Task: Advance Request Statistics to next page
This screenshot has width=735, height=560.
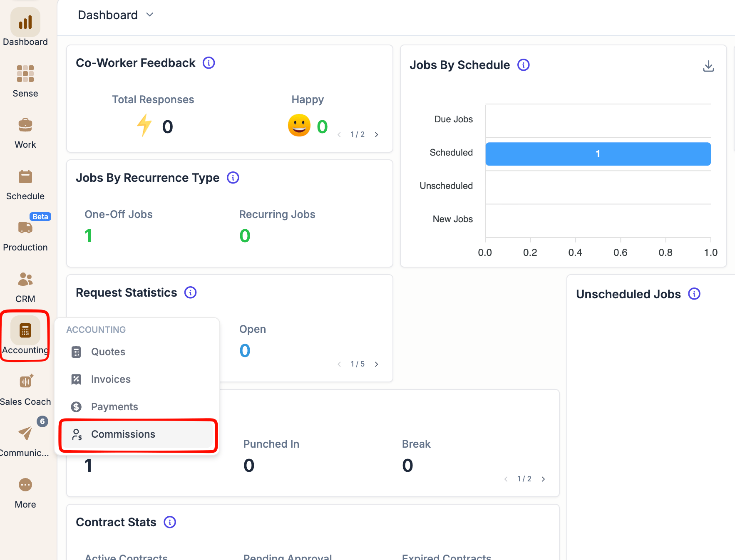Action: click(376, 364)
